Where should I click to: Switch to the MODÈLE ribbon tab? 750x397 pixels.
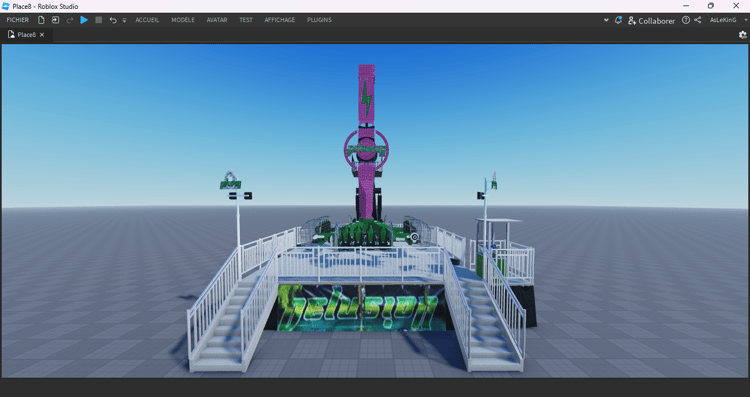click(183, 20)
